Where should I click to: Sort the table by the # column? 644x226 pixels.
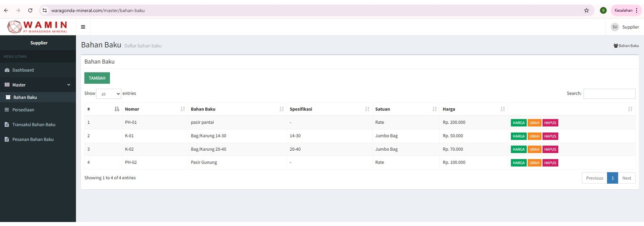tap(103, 109)
